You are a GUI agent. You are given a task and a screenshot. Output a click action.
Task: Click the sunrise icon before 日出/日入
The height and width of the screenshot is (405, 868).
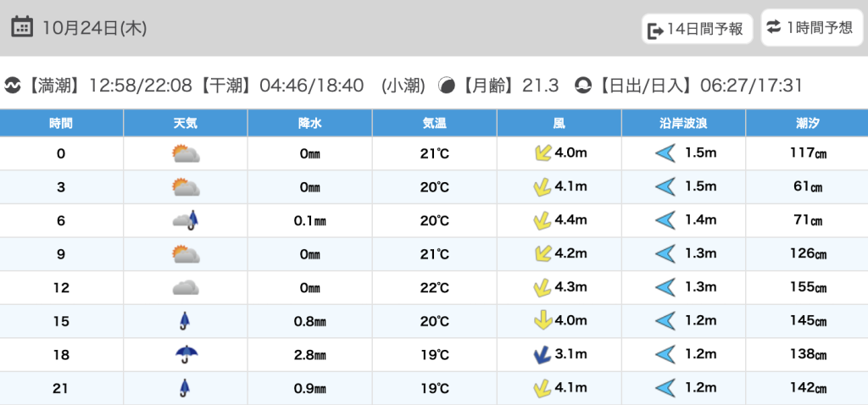(x=583, y=86)
